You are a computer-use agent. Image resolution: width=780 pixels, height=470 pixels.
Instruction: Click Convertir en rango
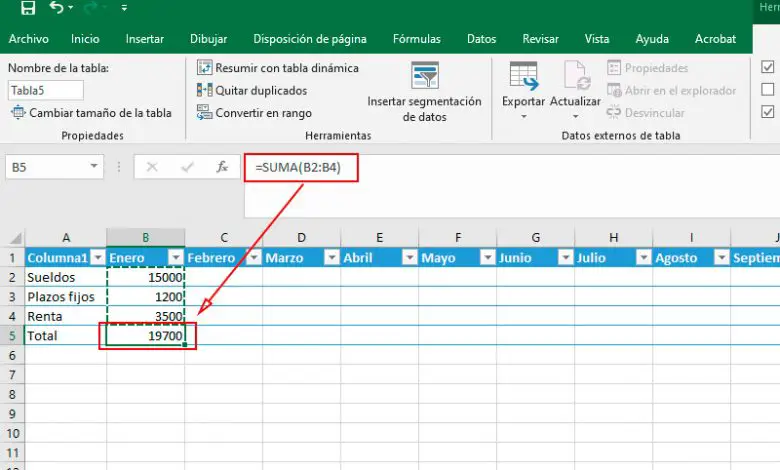tap(254, 113)
